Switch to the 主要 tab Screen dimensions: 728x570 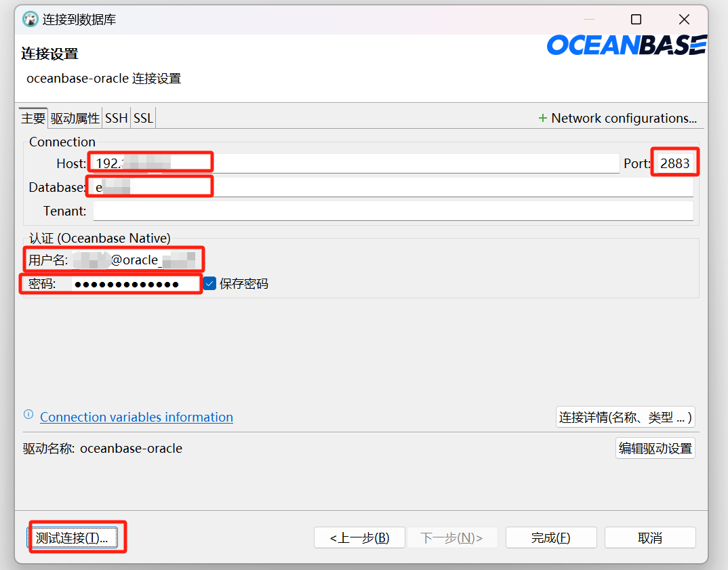coord(33,118)
